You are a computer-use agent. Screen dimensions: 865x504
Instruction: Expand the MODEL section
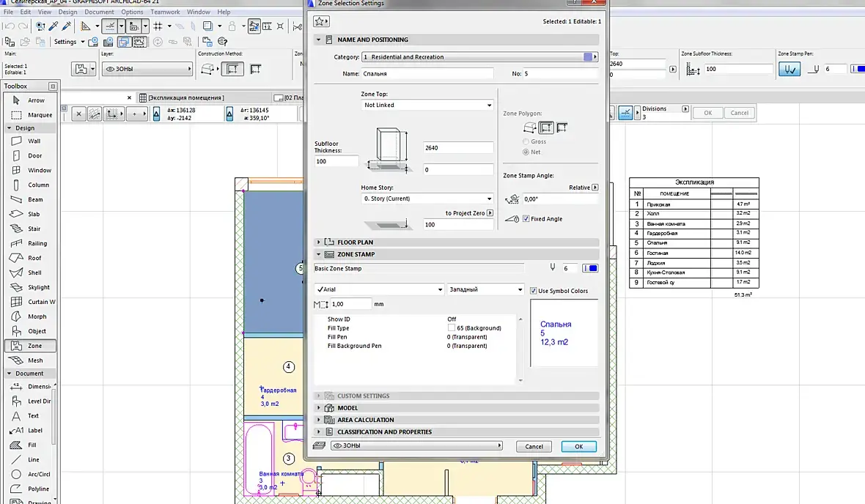coord(456,408)
